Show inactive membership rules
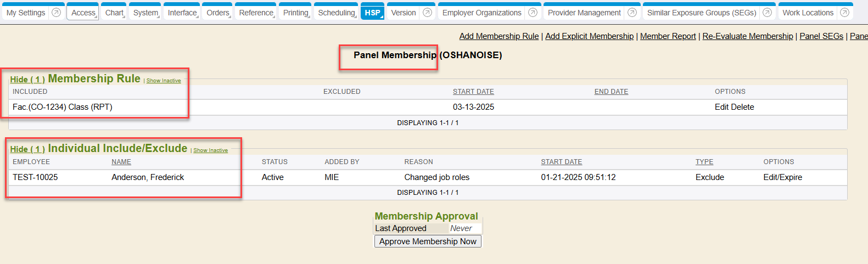The height and width of the screenshot is (264, 868). tap(164, 81)
